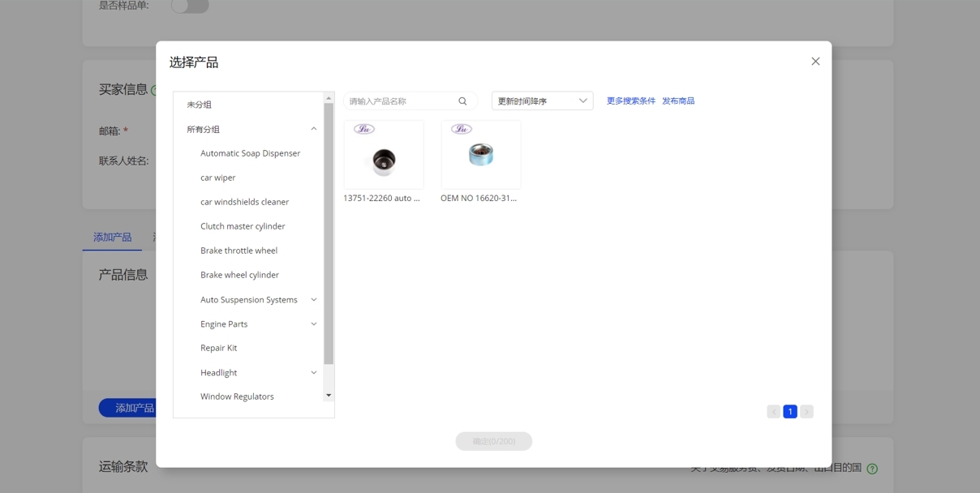Click the 更多搜索条件 link
The image size is (980, 493).
pyautogui.click(x=630, y=101)
